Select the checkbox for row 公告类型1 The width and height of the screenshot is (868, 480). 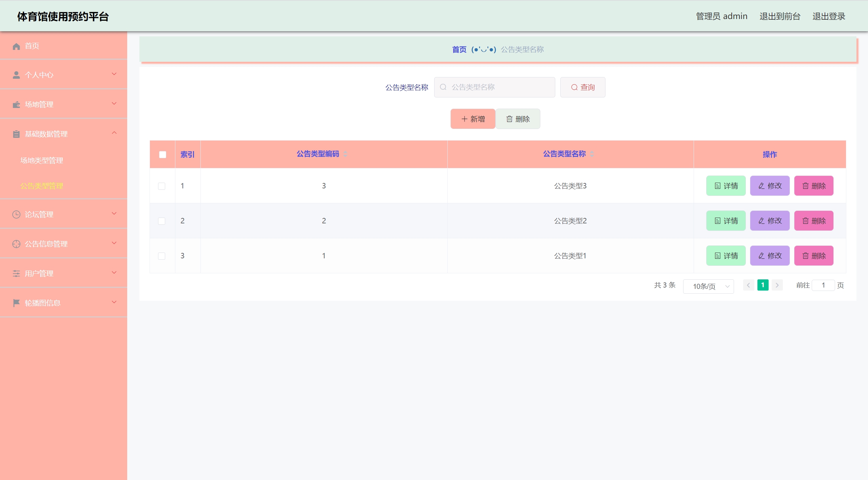(162, 256)
